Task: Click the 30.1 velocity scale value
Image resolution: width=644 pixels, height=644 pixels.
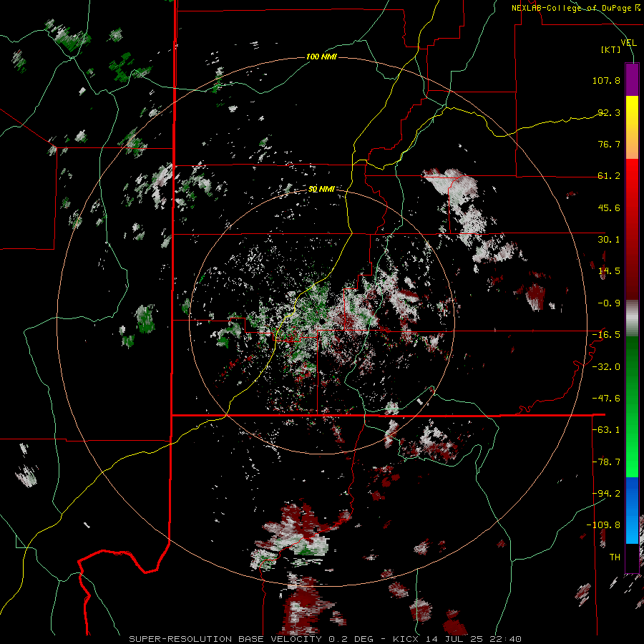Action: coord(609,240)
